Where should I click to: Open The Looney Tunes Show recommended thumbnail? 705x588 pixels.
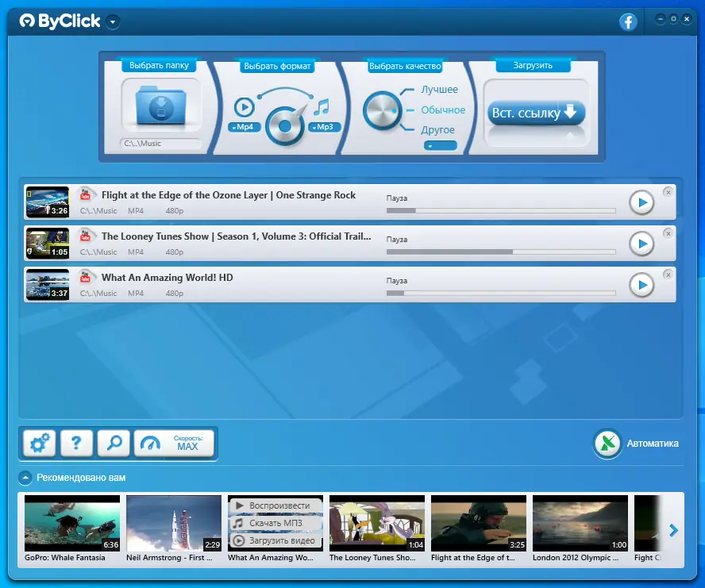(377, 523)
